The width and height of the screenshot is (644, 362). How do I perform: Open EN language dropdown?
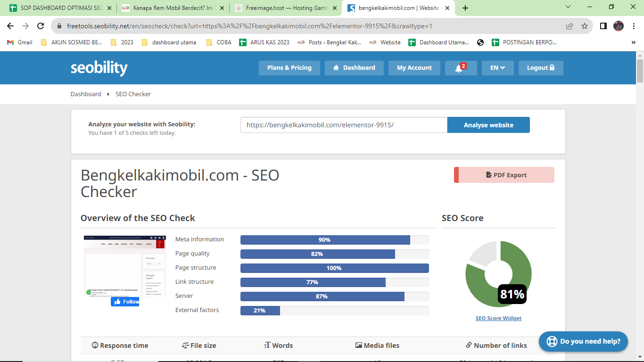click(x=498, y=68)
